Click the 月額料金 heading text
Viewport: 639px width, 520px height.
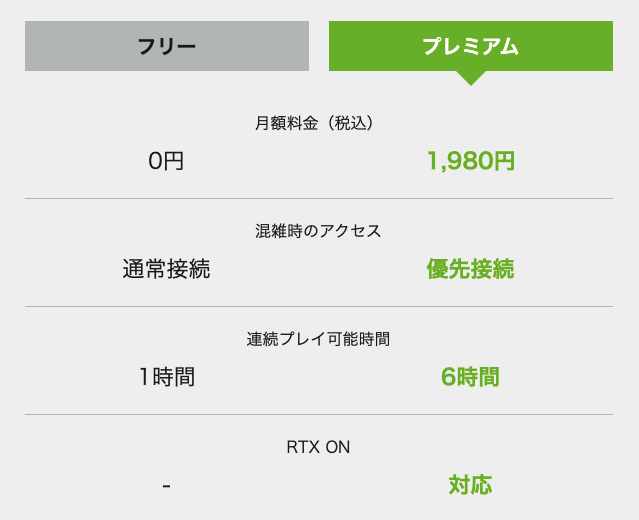286,123
